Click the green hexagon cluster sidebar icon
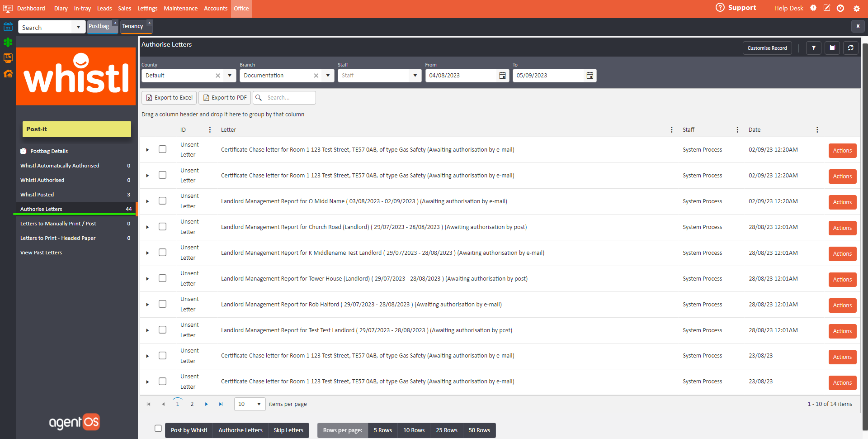 [8, 43]
